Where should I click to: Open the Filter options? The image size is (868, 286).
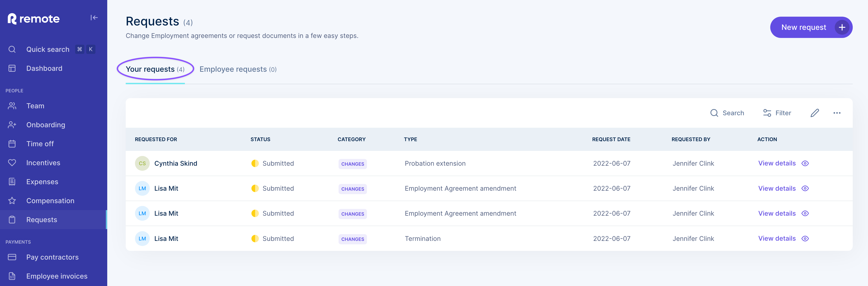point(777,113)
